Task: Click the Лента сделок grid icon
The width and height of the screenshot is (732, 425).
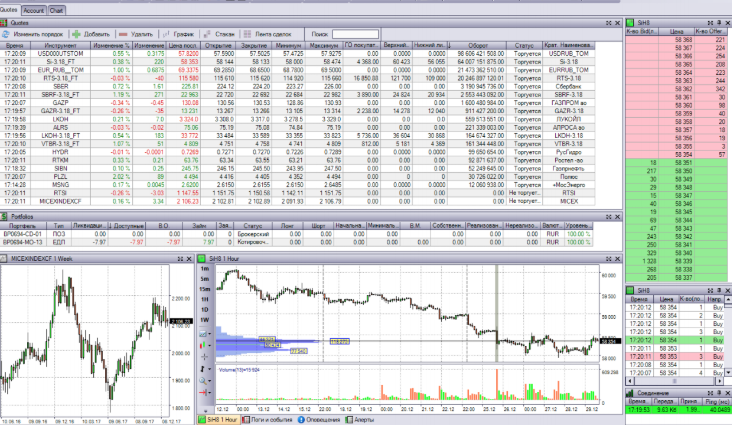Action: pyautogui.click(x=247, y=34)
